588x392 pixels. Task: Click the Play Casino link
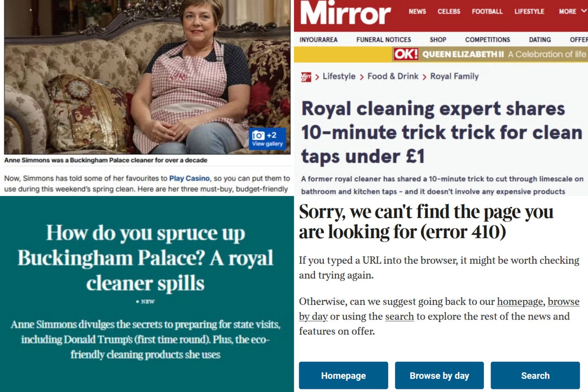tap(189, 178)
